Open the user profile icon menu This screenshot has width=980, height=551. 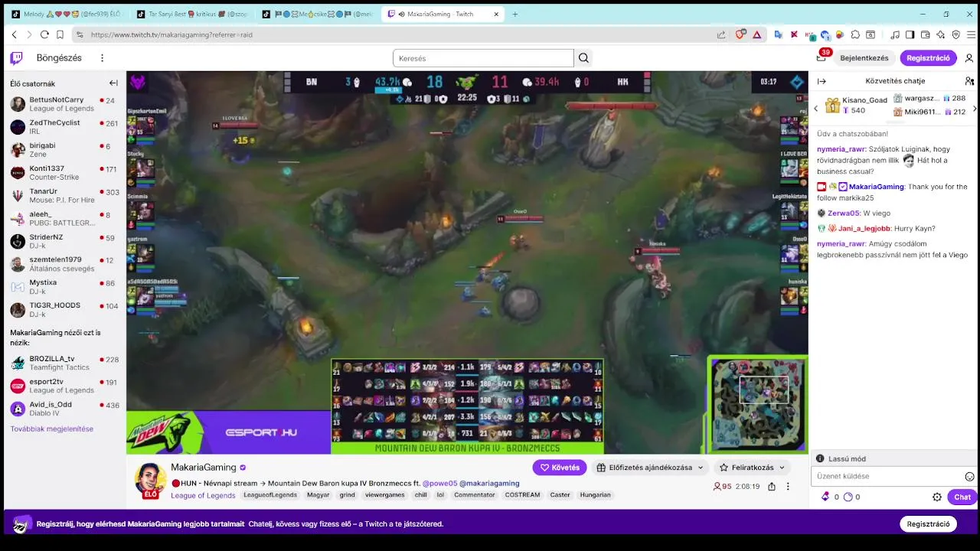pyautogui.click(x=969, y=58)
